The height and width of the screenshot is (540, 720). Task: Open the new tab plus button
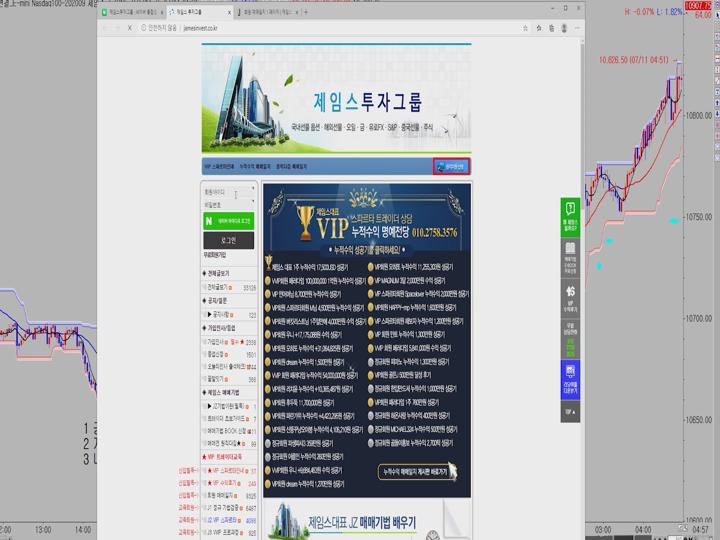coord(306,12)
